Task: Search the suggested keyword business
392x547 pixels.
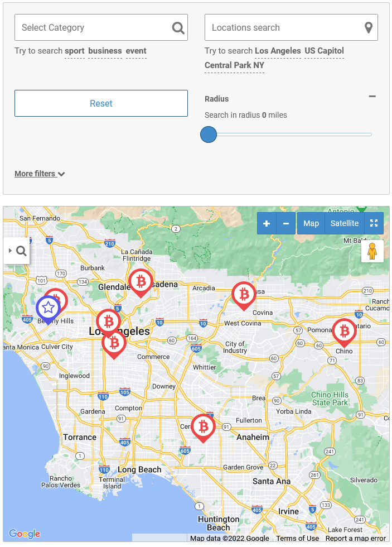Action: pos(105,51)
